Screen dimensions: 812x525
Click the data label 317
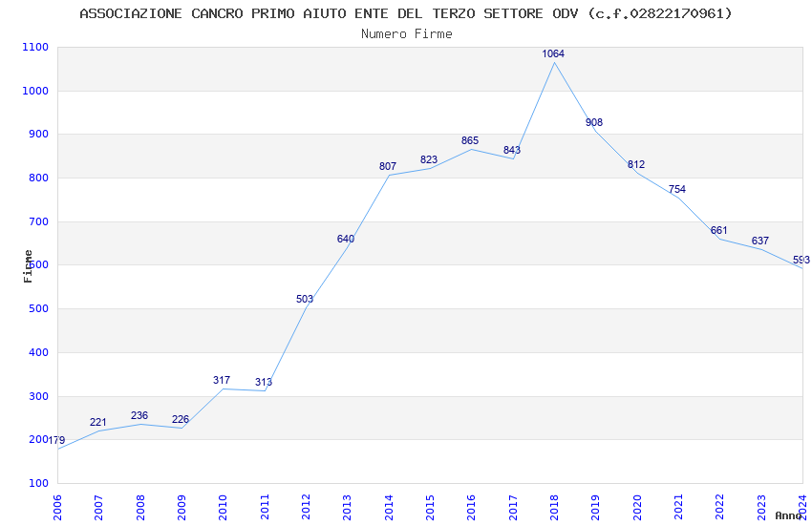tap(221, 380)
